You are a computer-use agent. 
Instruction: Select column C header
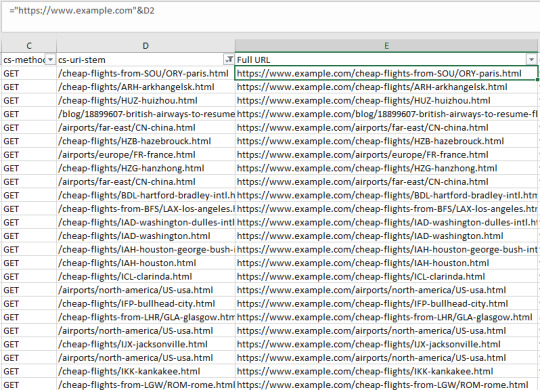pos(29,46)
